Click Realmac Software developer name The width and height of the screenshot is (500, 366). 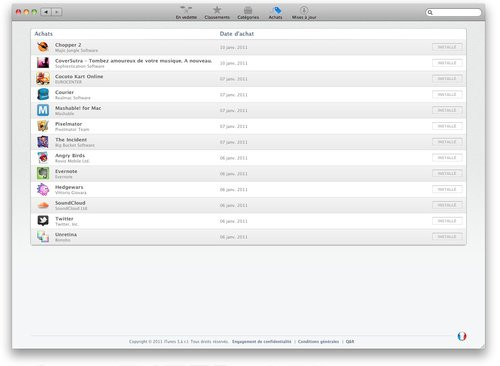point(73,98)
